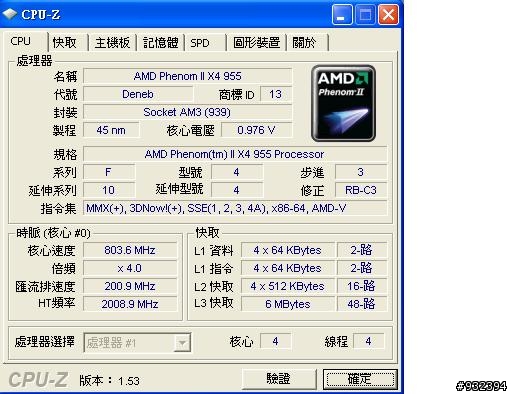Click the L2 associativity value 16-路
This screenshot has height=394, width=512.
[362, 286]
